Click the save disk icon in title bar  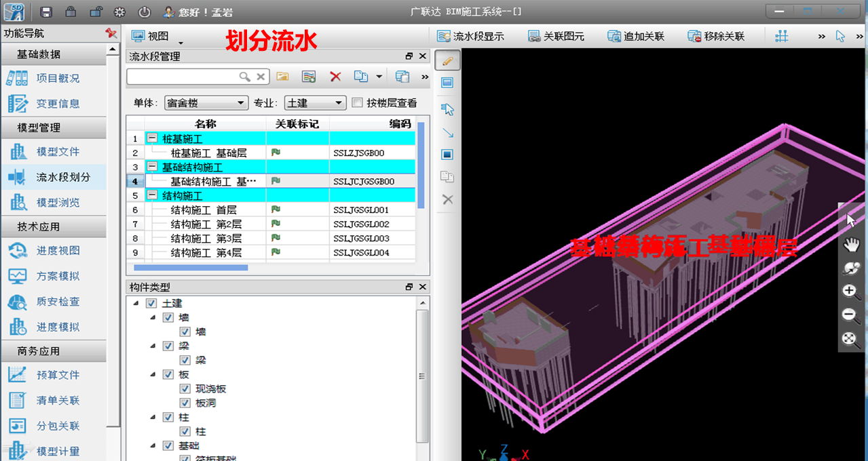(x=46, y=12)
